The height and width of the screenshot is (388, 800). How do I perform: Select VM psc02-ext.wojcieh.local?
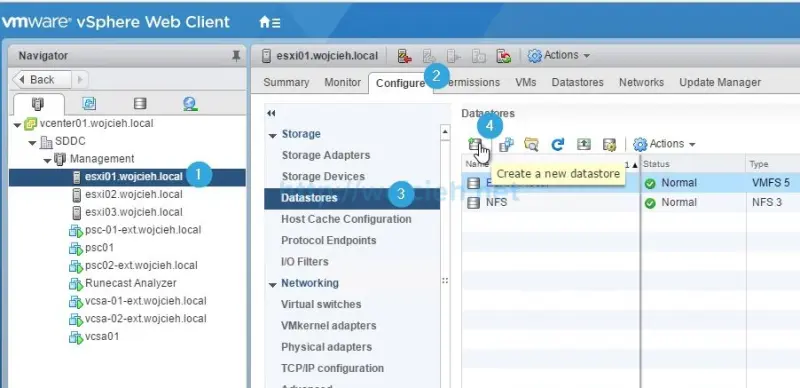click(x=141, y=265)
